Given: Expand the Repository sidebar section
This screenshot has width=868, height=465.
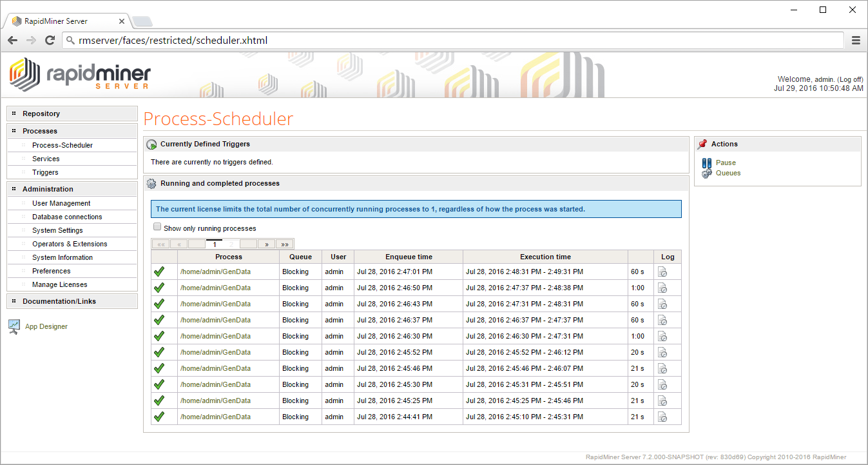Looking at the screenshot, I should (41, 114).
